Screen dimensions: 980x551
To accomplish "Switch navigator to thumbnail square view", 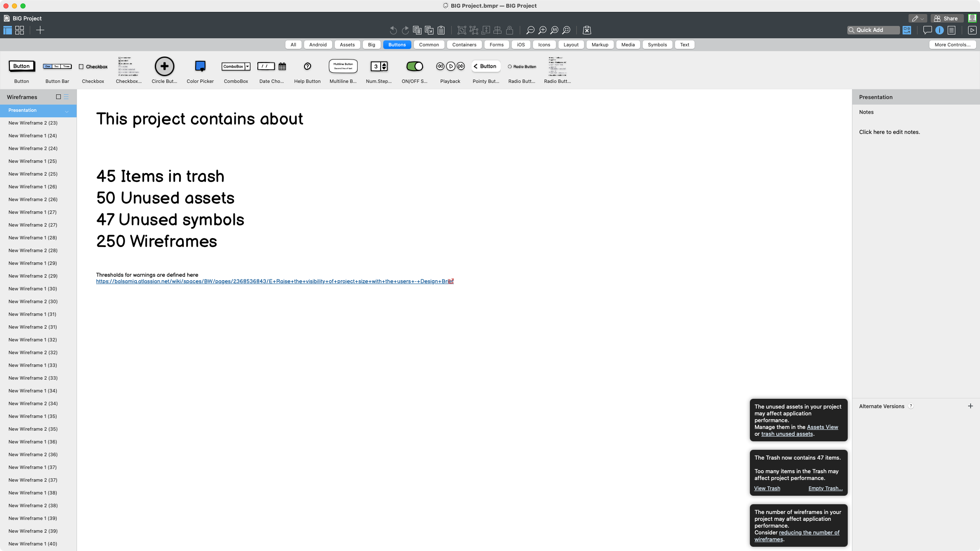I will click(59, 97).
